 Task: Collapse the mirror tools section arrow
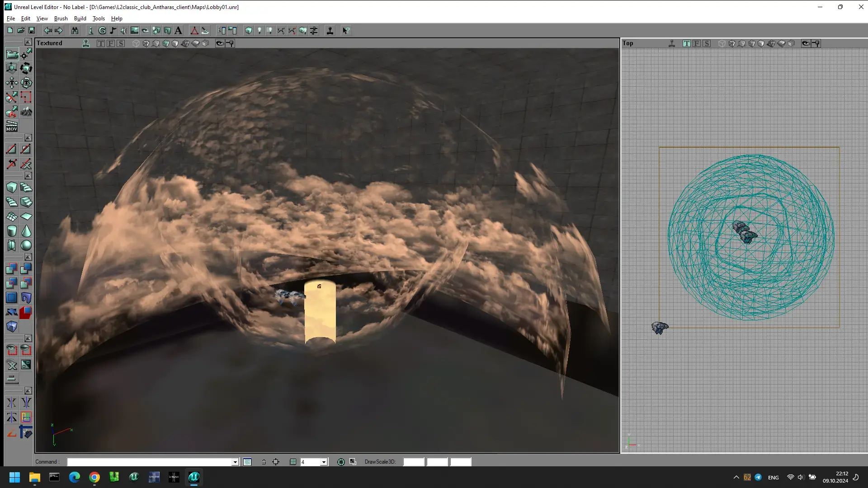28,391
